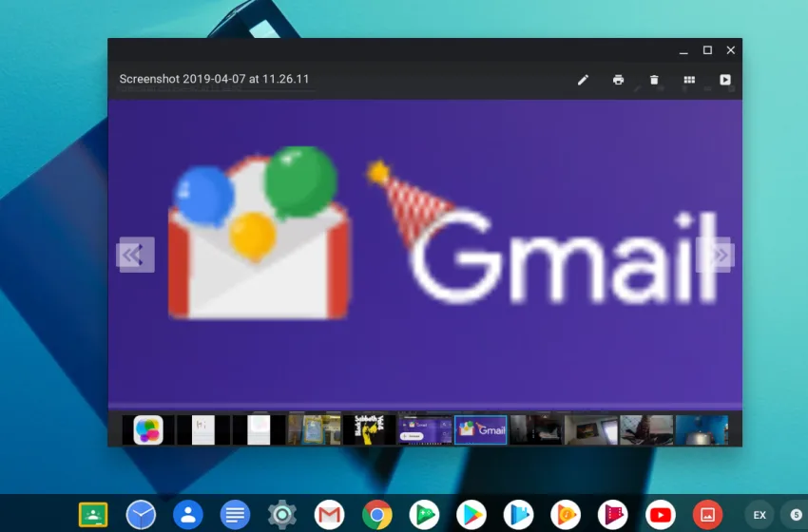Viewport: 808px width, 532px height.
Task: Open the last blue-toned photo thumbnail
Action: point(702,429)
